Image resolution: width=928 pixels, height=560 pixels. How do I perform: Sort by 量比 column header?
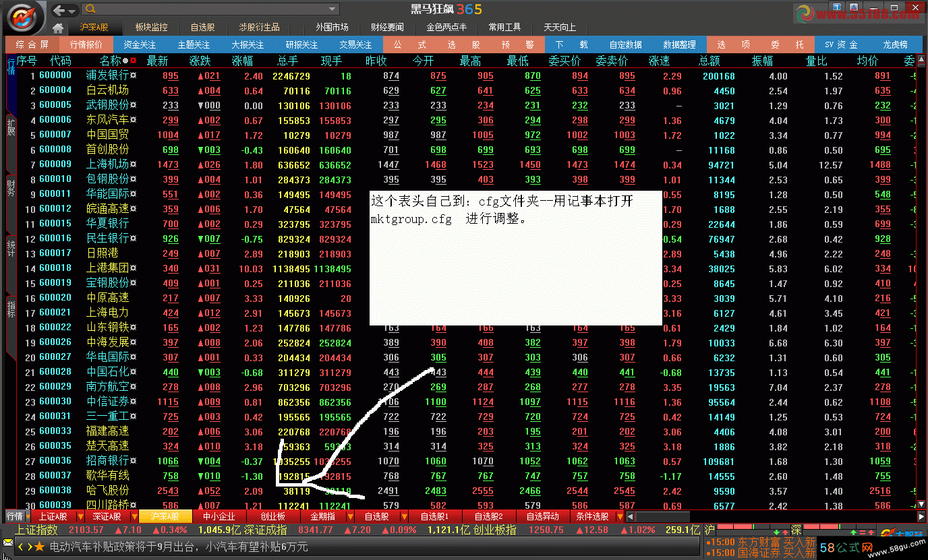pyautogui.click(x=816, y=61)
